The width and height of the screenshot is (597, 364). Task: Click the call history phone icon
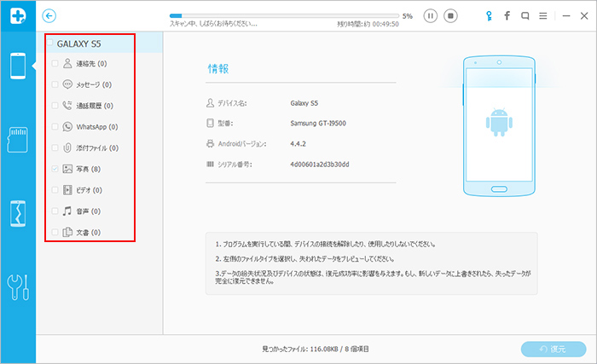coord(67,106)
